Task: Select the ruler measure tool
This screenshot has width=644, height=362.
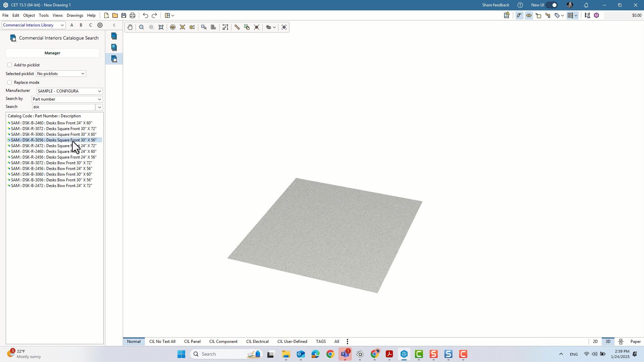Action: (x=237, y=27)
